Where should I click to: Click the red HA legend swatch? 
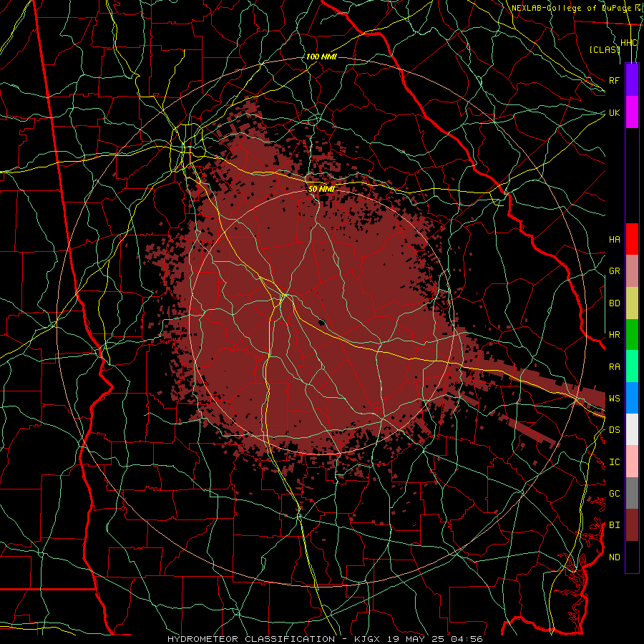point(632,239)
